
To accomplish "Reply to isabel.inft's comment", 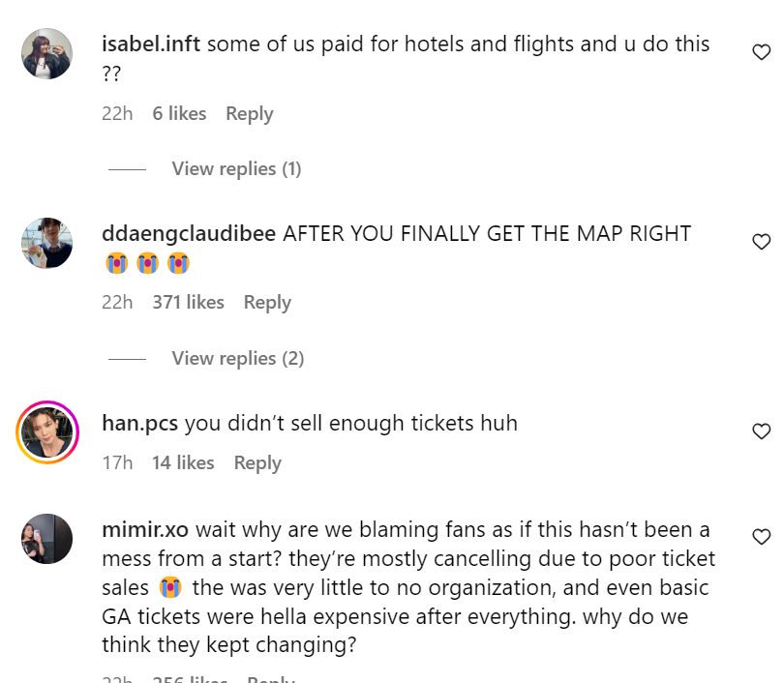I will pyautogui.click(x=249, y=113).
